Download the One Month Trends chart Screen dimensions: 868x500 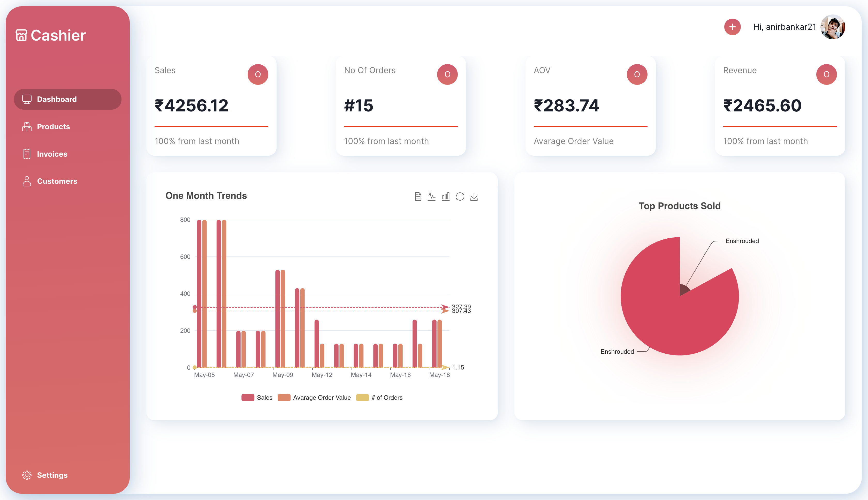(474, 196)
